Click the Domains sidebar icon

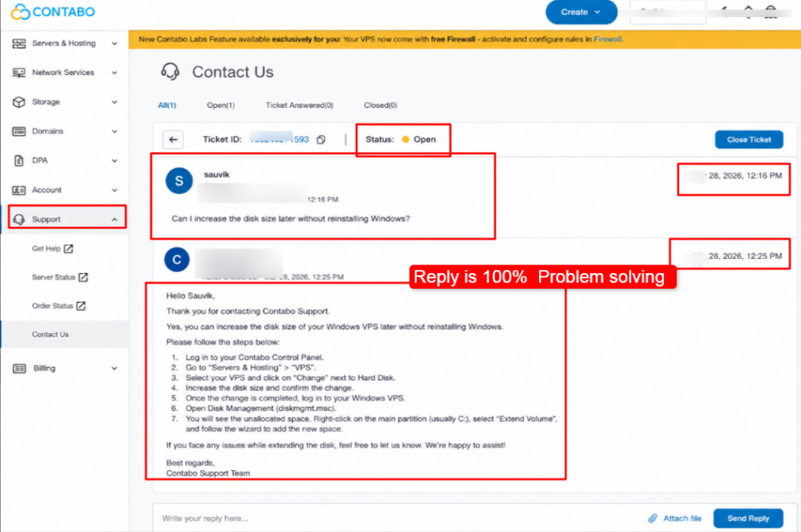pos(19,131)
